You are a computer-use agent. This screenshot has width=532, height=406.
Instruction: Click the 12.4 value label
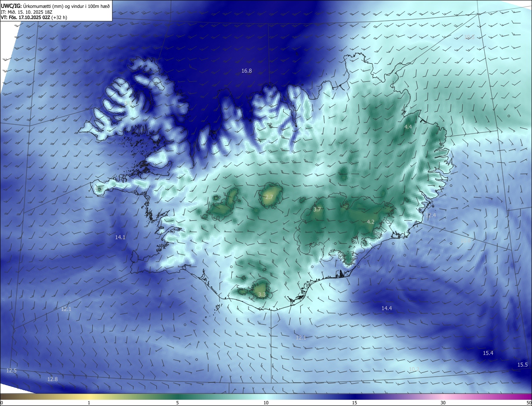click(431, 215)
